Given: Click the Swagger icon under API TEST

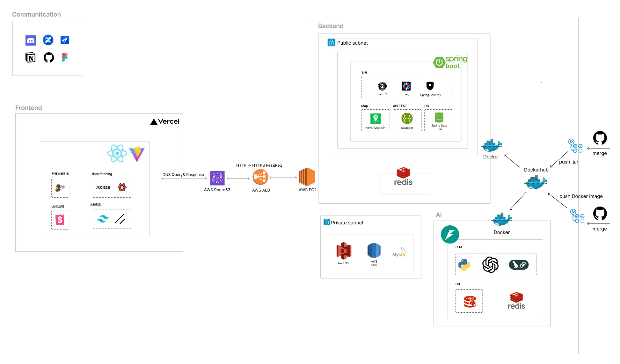Looking at the screenshot, I should click(407, 119).
